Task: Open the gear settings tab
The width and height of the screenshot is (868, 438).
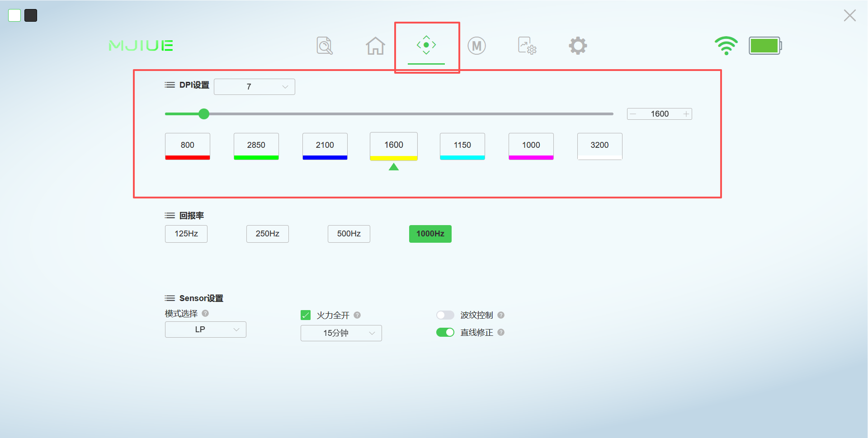Action: click(x=578, y=46)
